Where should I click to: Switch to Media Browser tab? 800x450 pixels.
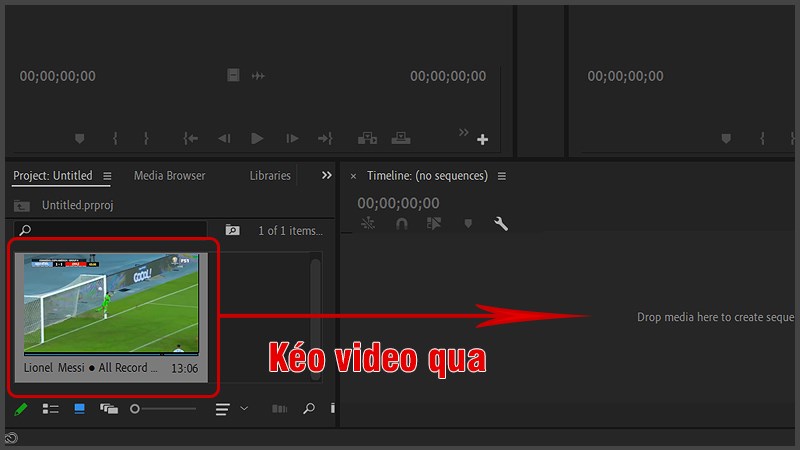pos(170,176)
